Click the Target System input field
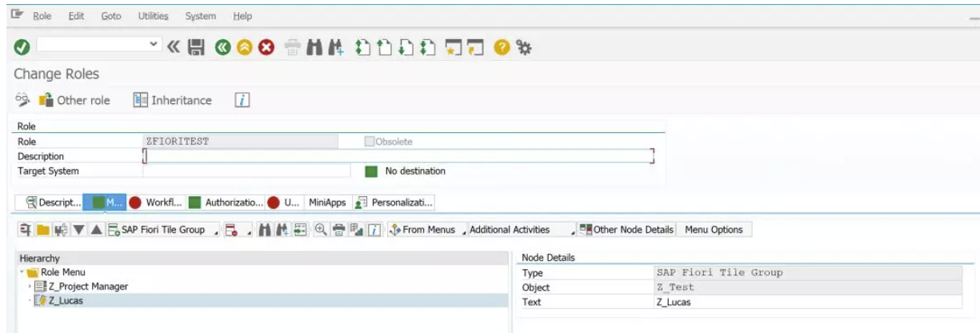Viewport: 980px width, 333px height. click(x=246, y=171)
